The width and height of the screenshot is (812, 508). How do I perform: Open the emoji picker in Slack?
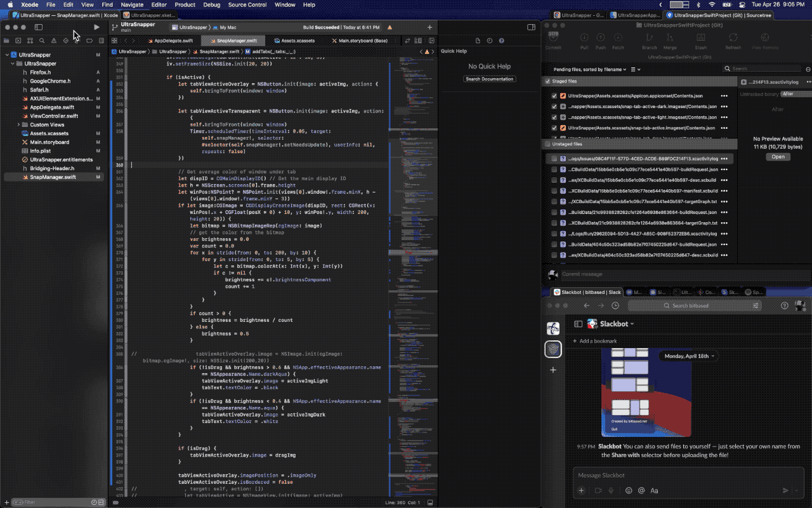[629, 490]
